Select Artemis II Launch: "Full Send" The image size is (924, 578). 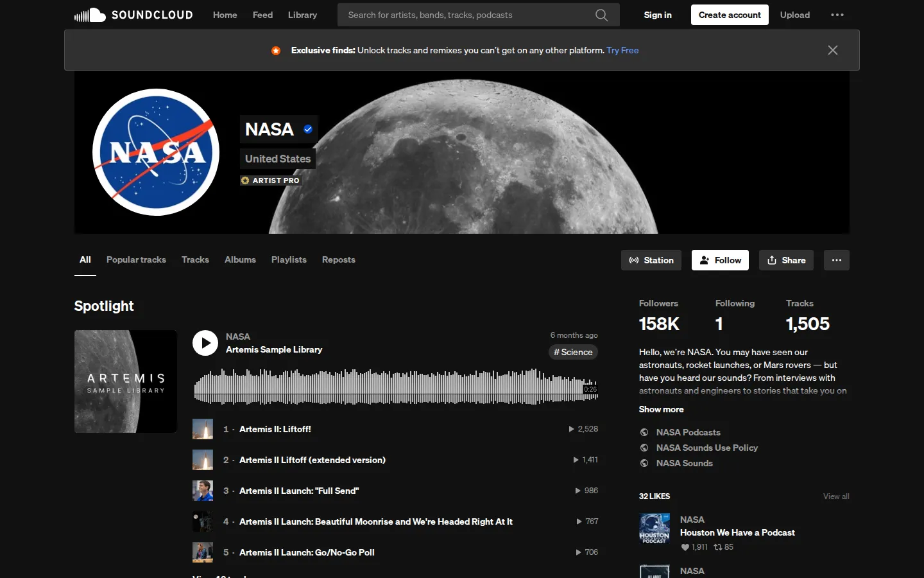299,491
